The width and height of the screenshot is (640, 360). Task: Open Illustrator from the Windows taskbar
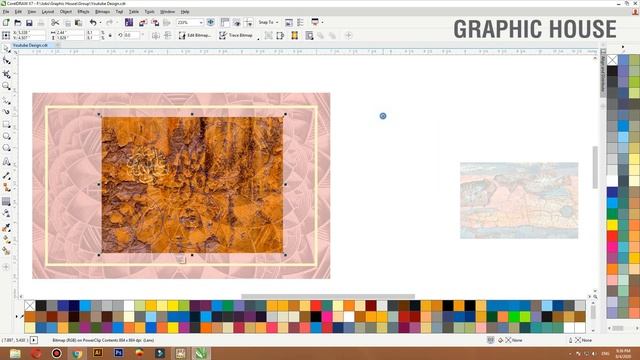point(98,353)
